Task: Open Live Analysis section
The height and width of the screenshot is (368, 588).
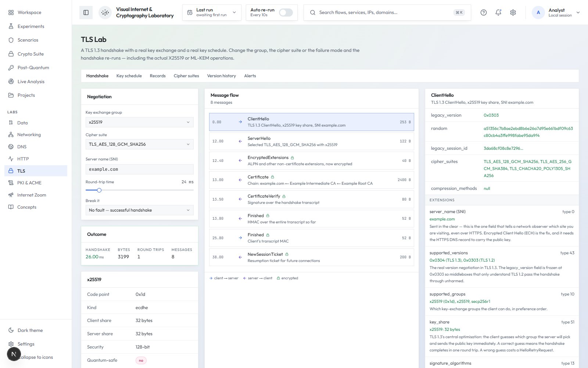Action: (x=36, y=82)
